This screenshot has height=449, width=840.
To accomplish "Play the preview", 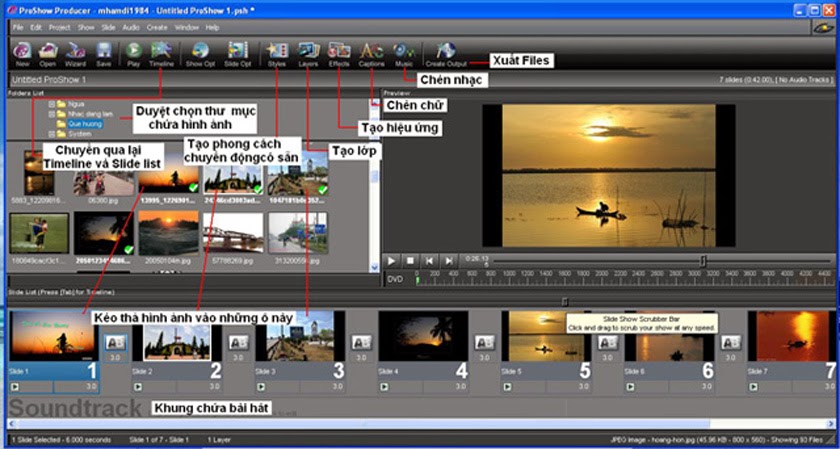I will point(392,261).
